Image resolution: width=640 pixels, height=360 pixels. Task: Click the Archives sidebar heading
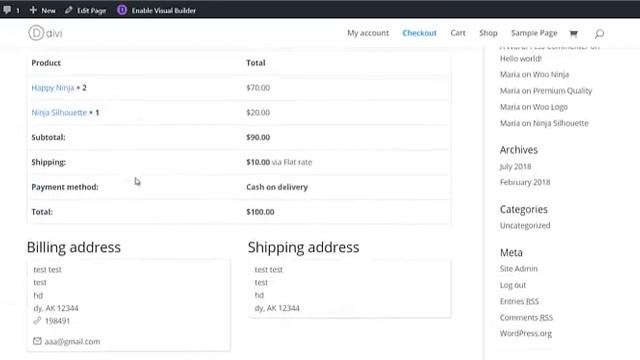click(519, 150)
